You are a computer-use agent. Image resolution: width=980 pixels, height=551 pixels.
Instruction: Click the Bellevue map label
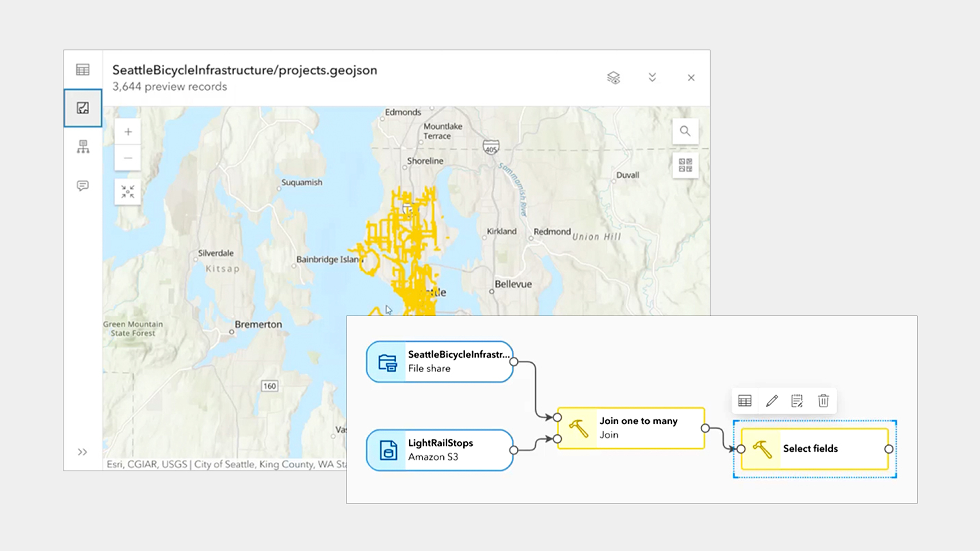click(x=513, y=284)
